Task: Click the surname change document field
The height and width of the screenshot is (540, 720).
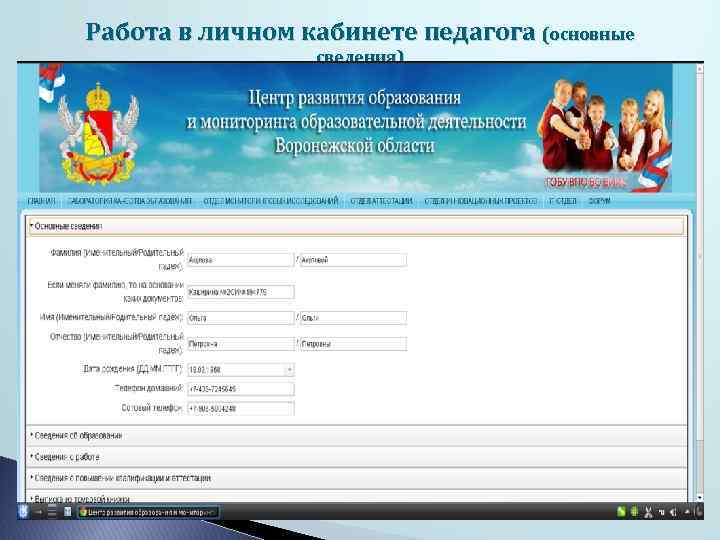Action: click(241, 292)
